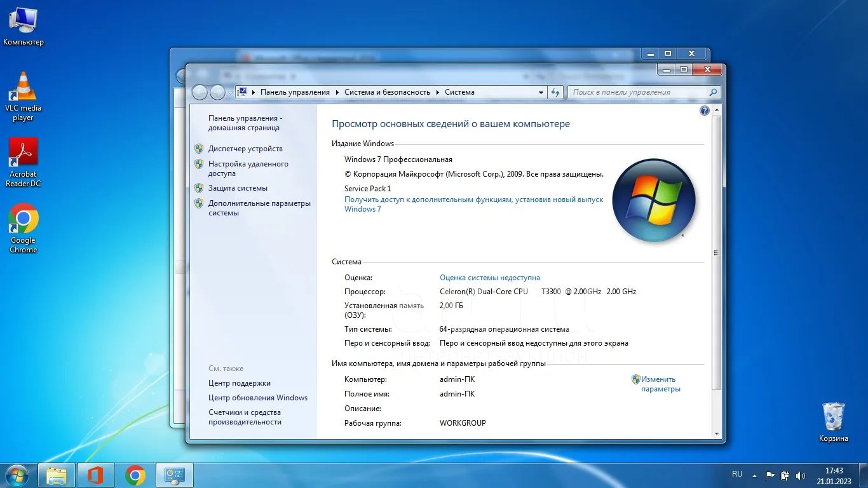This screenshot has width=868, height=488.
Task: Click the control panel icon in the address bar
Action: [242, 92]
